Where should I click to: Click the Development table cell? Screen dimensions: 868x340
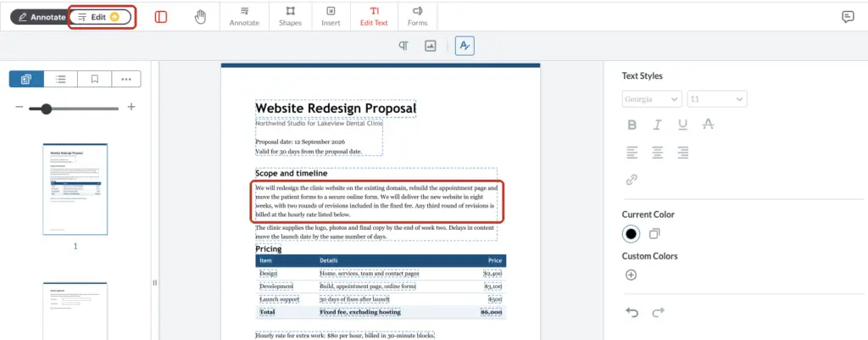(x=276, y=287)
